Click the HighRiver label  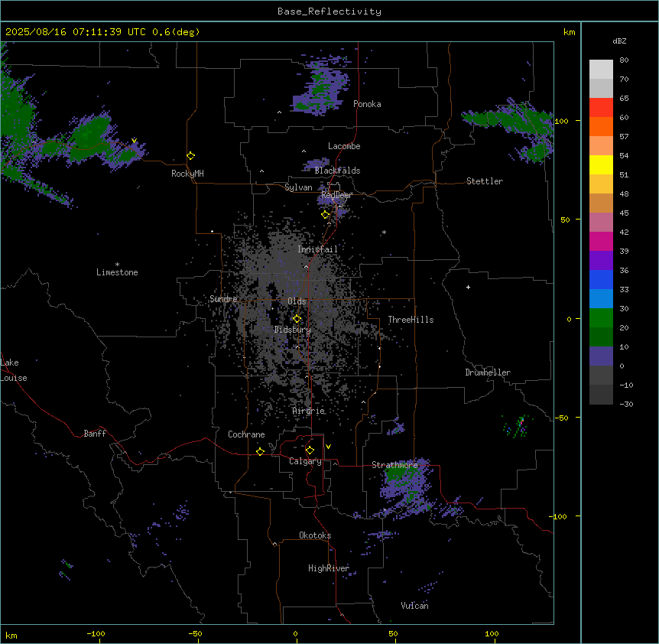(x=329, y=568)
